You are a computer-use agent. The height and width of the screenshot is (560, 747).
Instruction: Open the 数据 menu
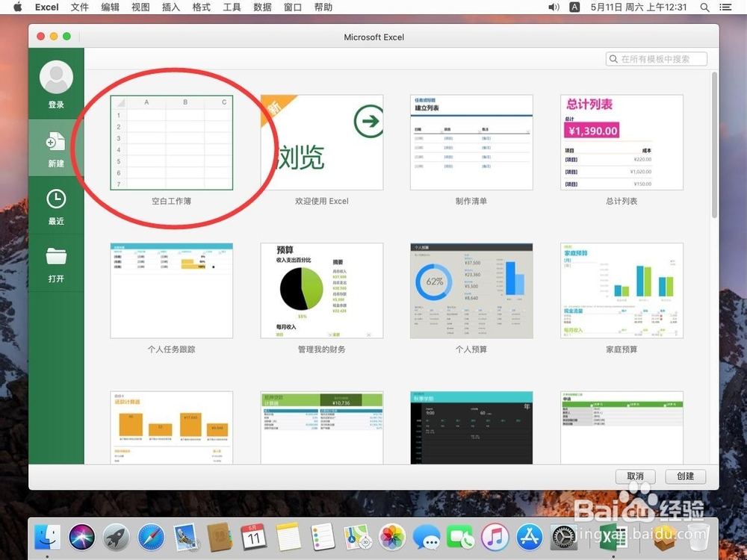[x=262, y=7]
